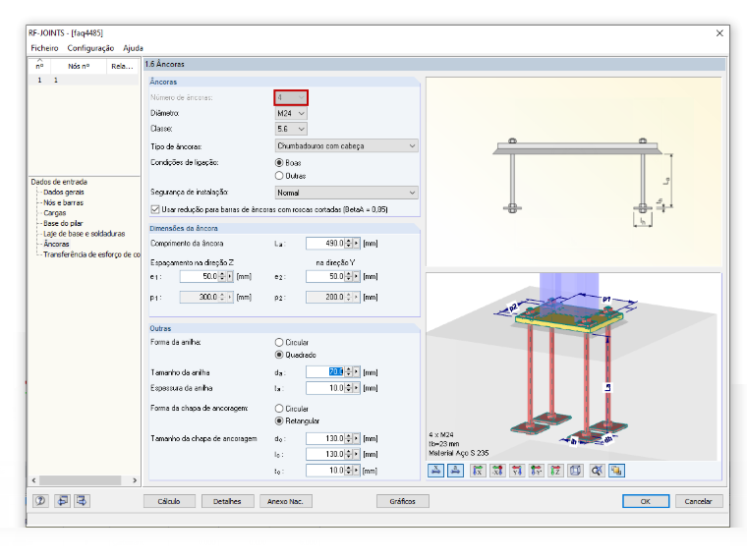Go to previous input window icon
Screen dimensions: 747x560
[62, 500]
